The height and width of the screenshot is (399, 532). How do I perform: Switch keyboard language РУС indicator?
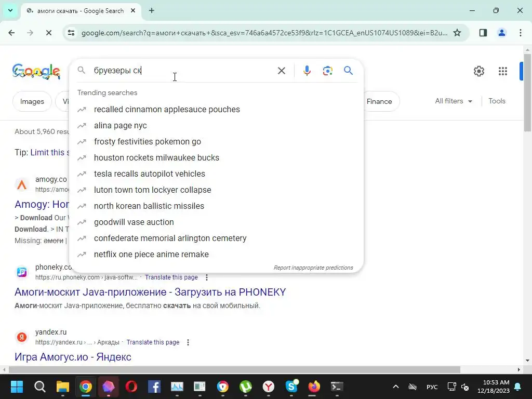pyautogui.click(x=432, y=387)
